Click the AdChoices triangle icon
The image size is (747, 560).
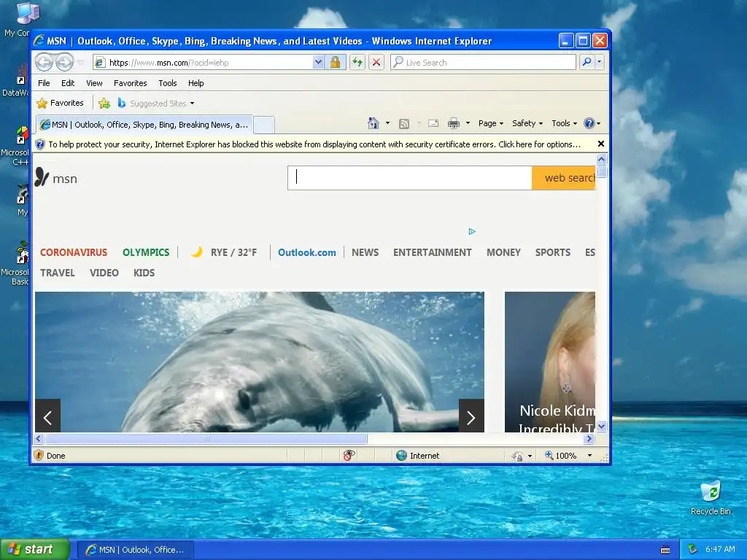point(472,231)
